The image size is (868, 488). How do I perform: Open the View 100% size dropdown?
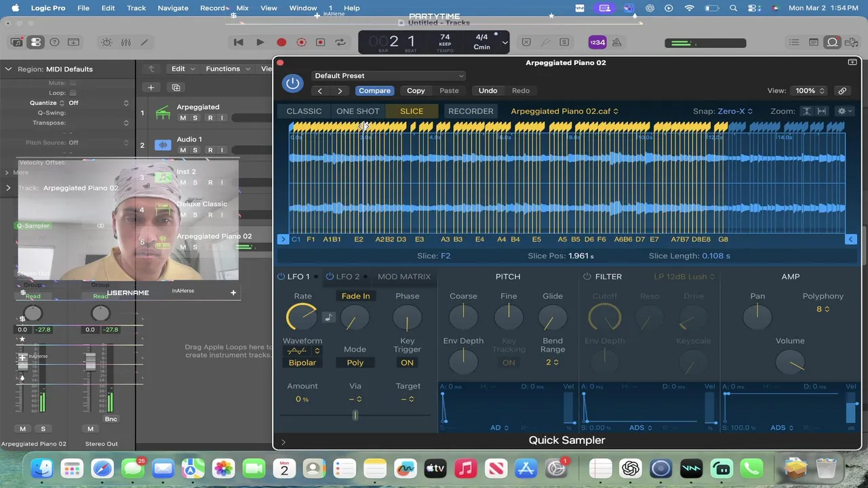click(810, 91)
